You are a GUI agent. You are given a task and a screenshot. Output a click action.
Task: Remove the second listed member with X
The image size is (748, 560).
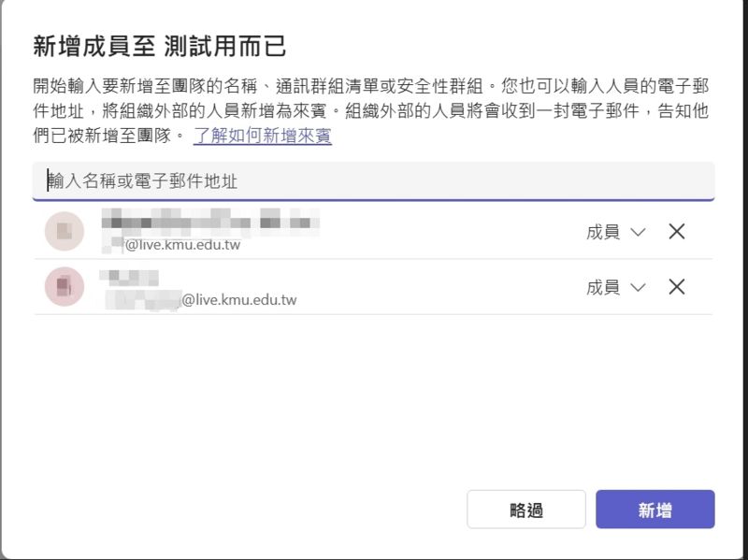point(677,287)
